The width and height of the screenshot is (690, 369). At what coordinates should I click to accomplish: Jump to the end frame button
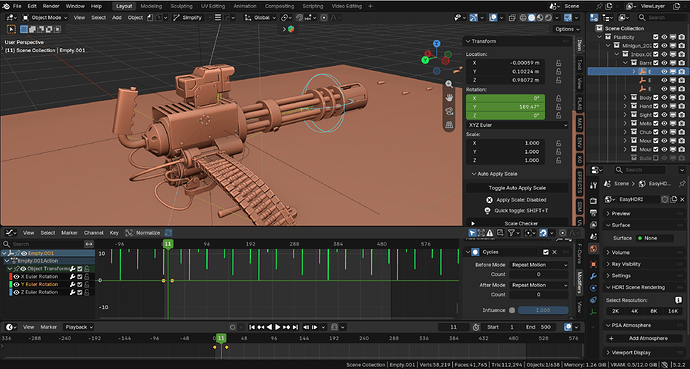[295, 327]
